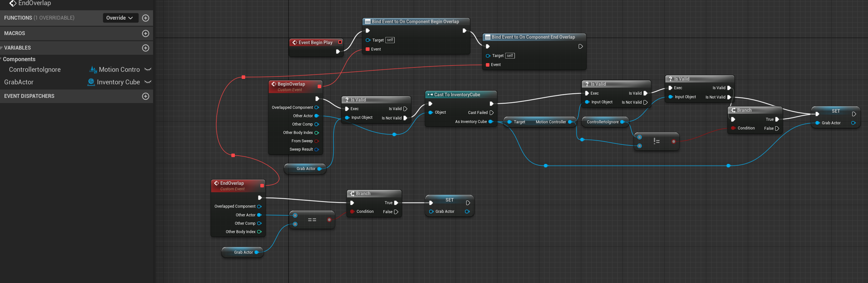Click BeginOverlap's From Sweep boolean pin

click(x=317, y=141)
